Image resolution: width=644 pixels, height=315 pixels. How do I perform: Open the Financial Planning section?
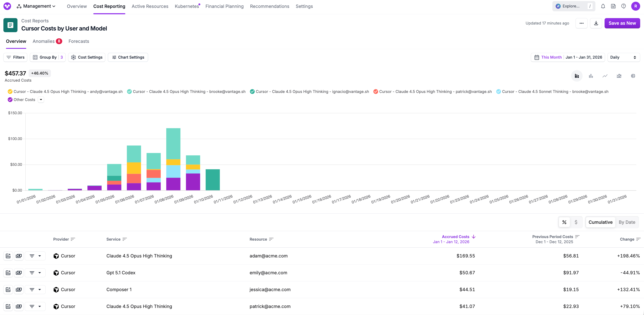pos(224,6)
